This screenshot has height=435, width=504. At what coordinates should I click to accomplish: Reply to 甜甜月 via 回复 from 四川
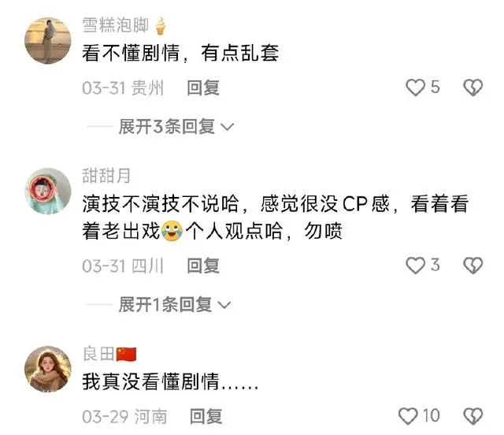203,266
